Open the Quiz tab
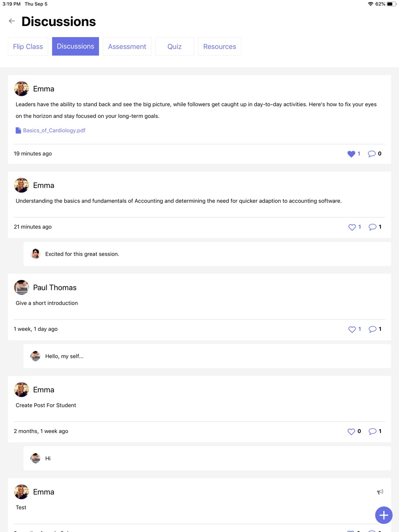 (x=175, y=47)
